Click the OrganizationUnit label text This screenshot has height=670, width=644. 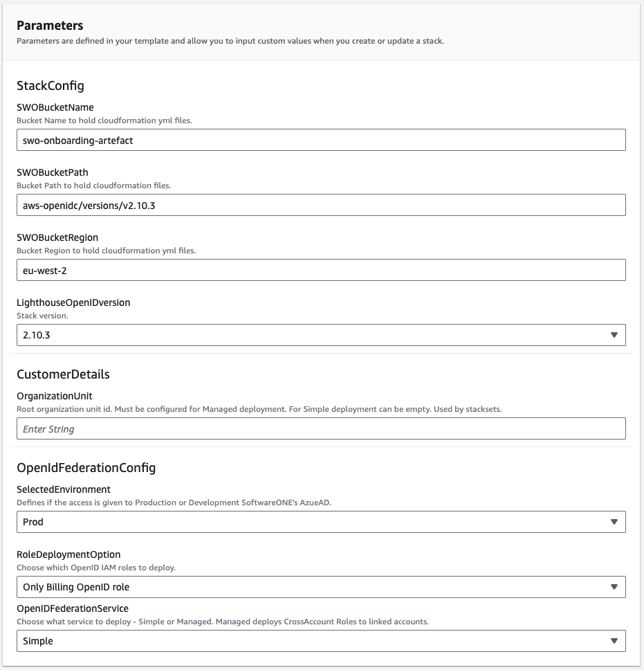[55, 397]
